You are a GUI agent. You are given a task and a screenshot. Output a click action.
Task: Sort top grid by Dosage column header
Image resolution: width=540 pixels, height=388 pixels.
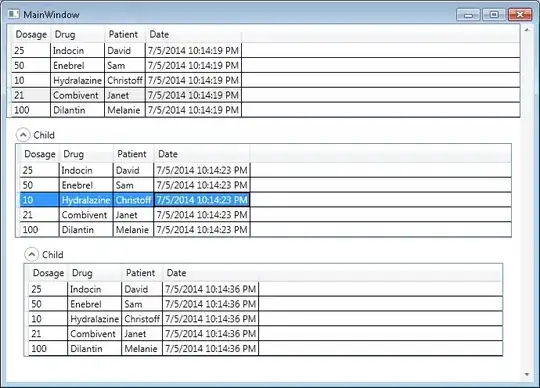pos(31,34)
